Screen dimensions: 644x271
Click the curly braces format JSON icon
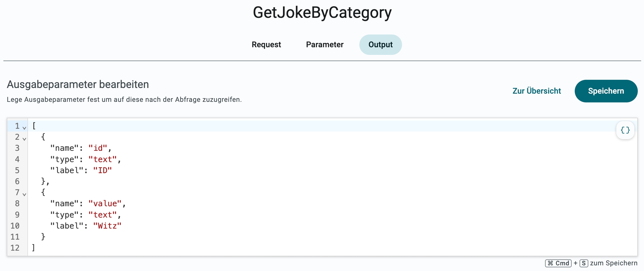coord(625,130)
